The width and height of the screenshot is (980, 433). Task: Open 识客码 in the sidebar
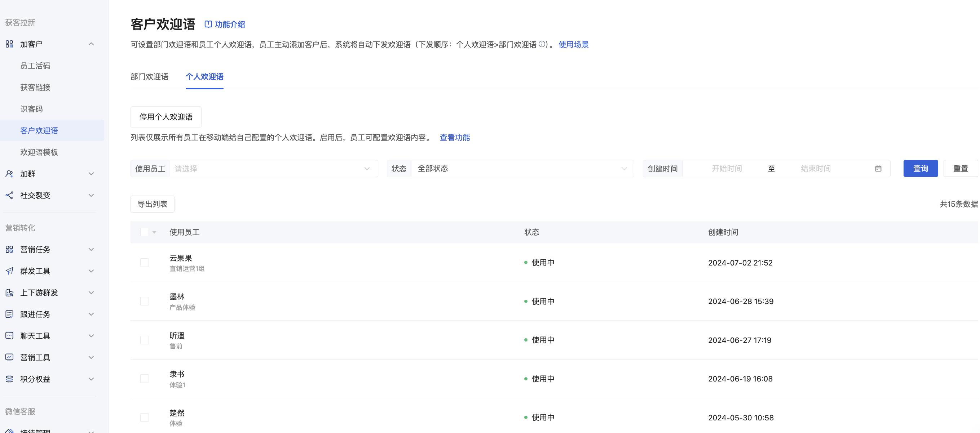click(32, 109)
